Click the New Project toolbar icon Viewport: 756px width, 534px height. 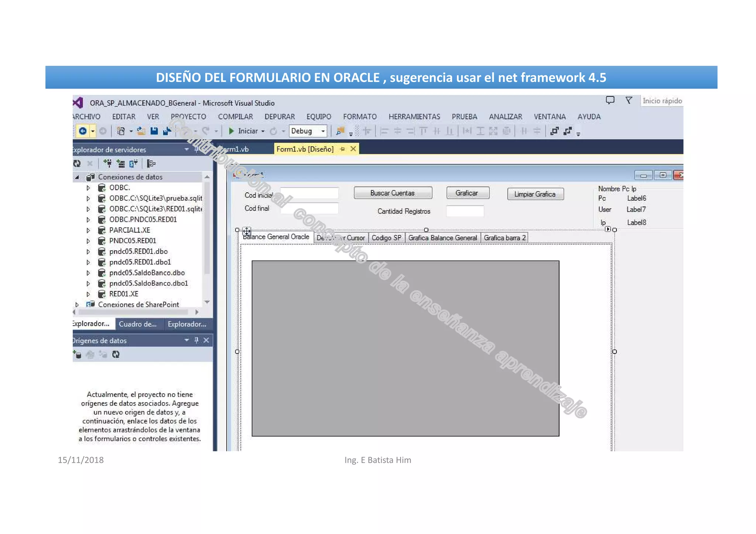121,131
